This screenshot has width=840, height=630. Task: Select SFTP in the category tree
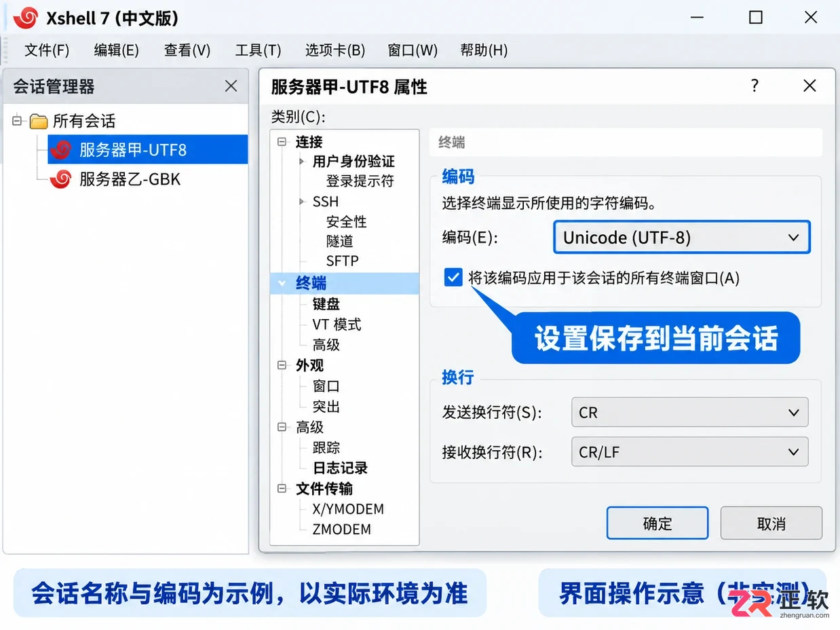pos(342,261)
